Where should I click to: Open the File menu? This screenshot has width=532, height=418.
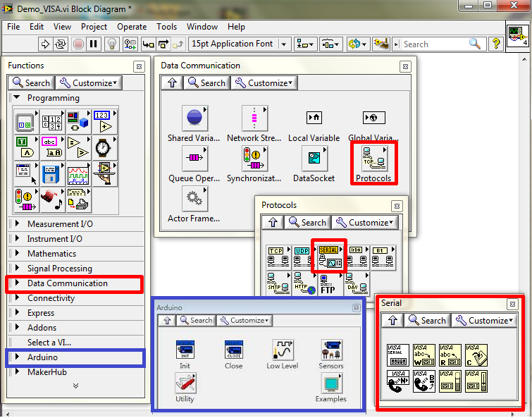point(13,27)
